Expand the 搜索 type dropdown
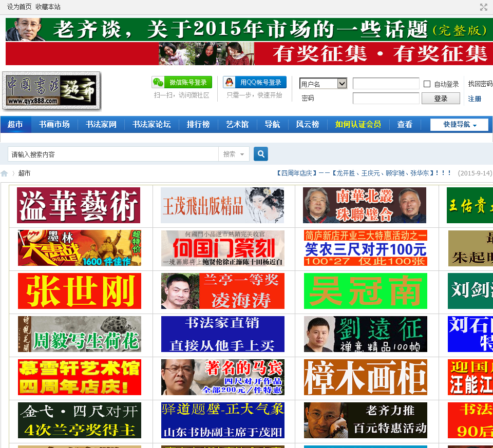This screenshot has width=493, height=448. 234,154
